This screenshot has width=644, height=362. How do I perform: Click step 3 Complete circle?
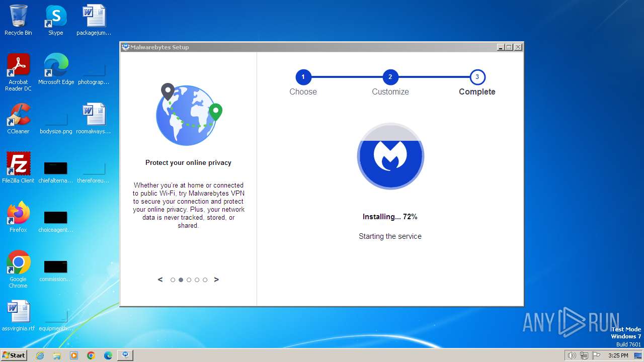point(477,77)
